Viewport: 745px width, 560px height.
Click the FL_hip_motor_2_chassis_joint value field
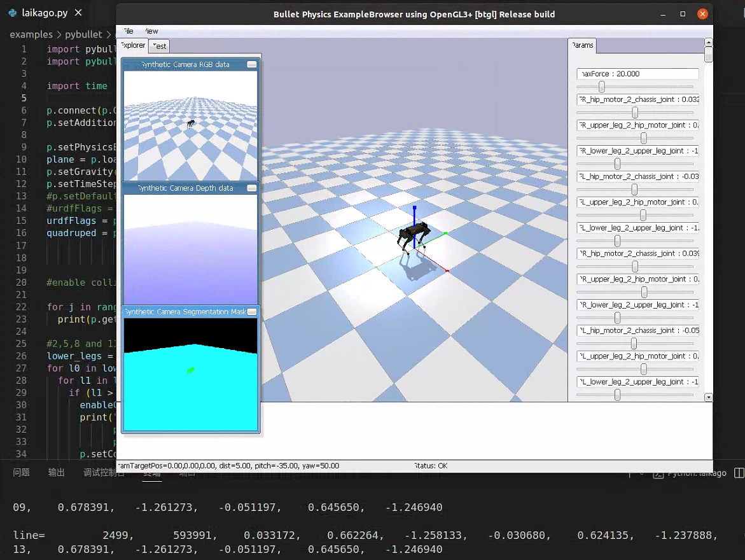tap(637, 176)
